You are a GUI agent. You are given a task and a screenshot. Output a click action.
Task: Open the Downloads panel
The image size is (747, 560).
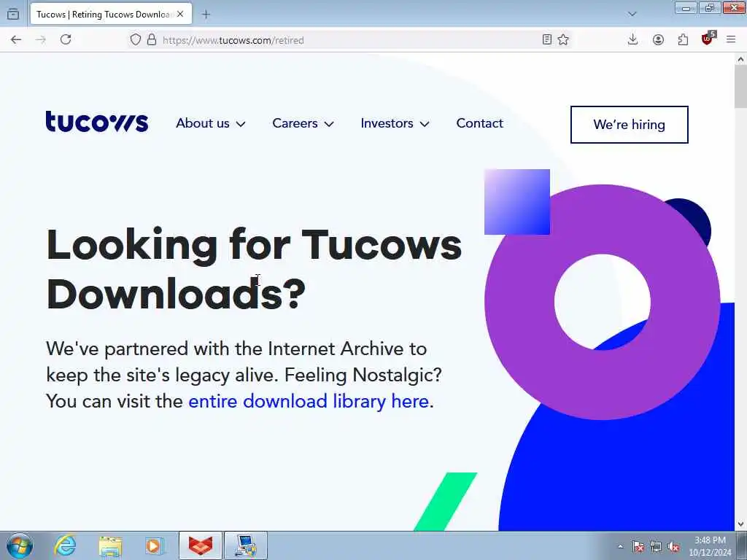coord(632,39)
